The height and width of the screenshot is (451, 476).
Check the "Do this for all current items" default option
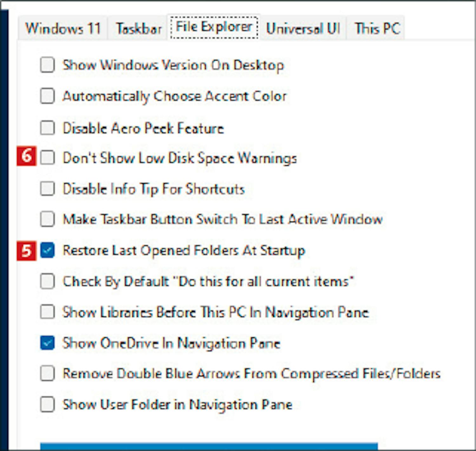coord(47,281)
